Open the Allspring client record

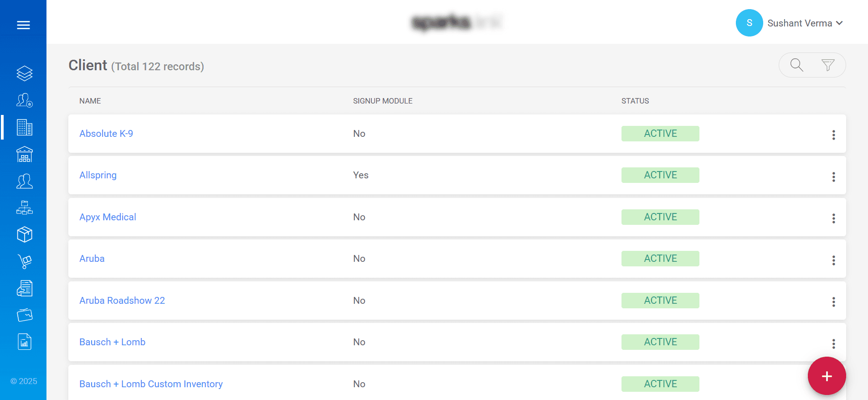(98, 175)
